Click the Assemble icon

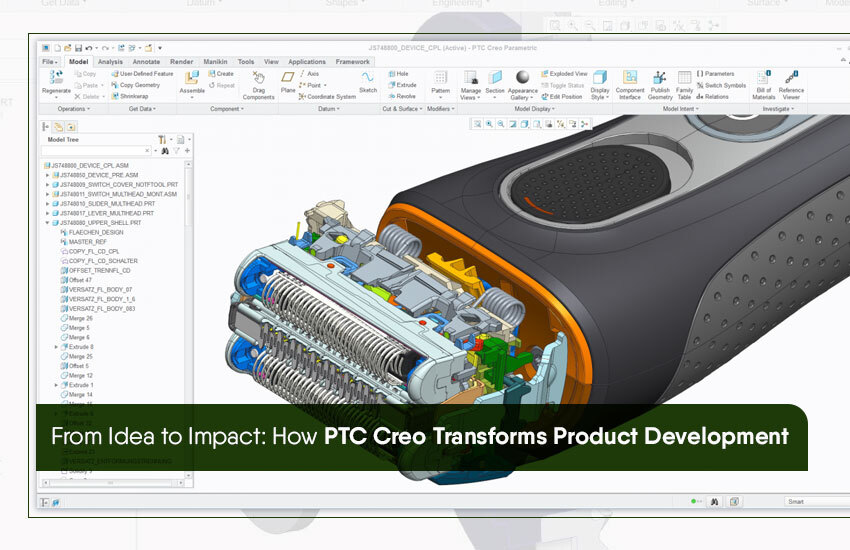(192, 77)
